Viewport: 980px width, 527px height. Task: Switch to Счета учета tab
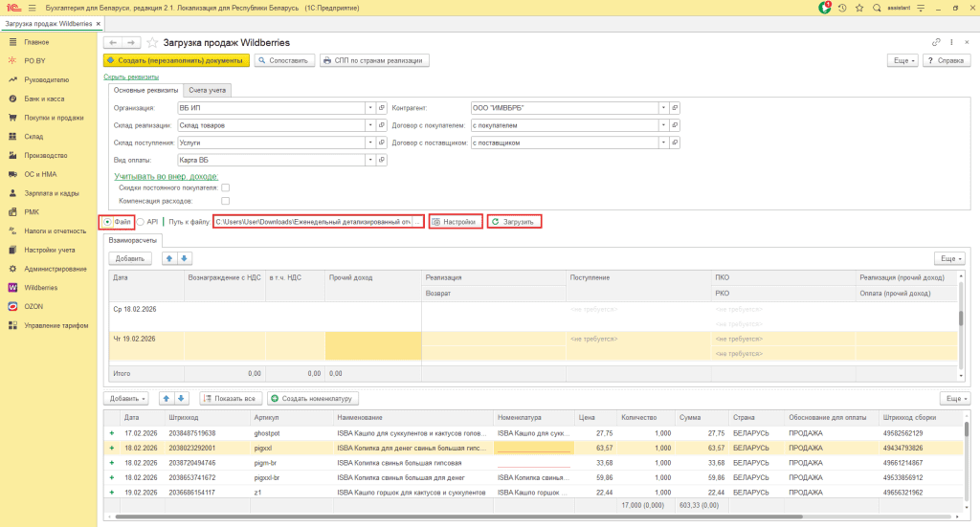pyautogui.click(x=208, y=90)
